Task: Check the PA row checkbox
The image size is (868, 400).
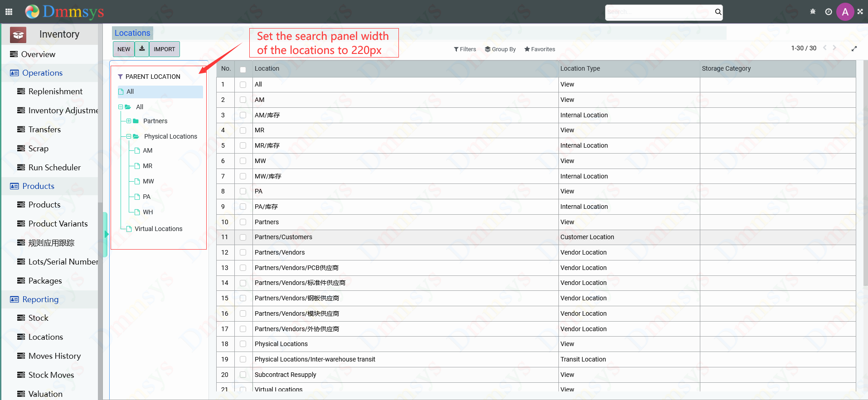Action: [243, 191]
